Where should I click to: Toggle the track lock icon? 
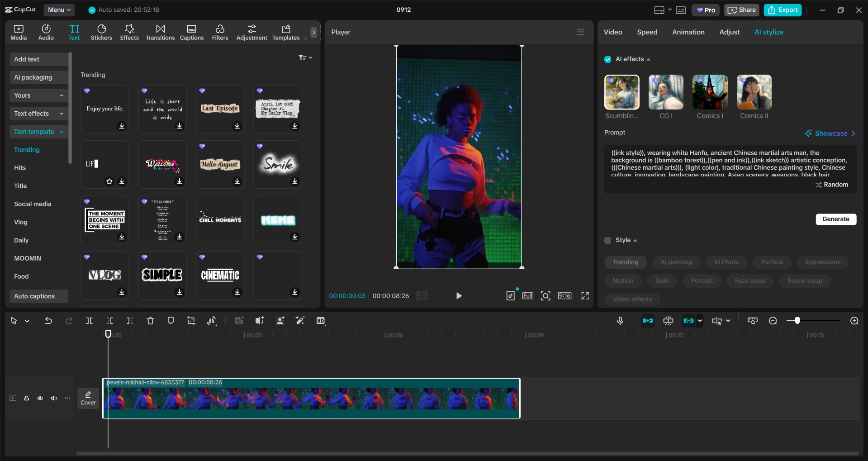(x=27, y=398)
